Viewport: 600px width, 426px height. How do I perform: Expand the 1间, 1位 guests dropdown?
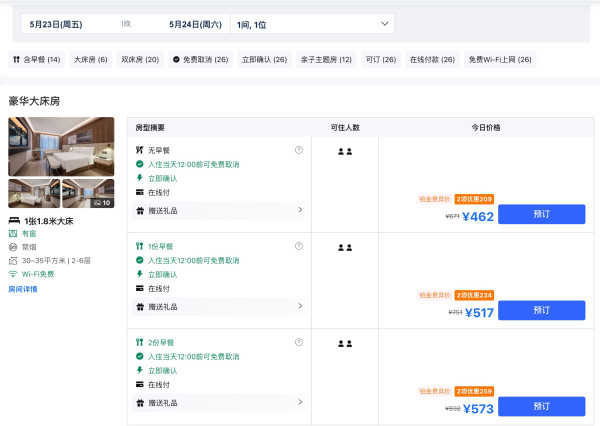[x=312, y=24]
